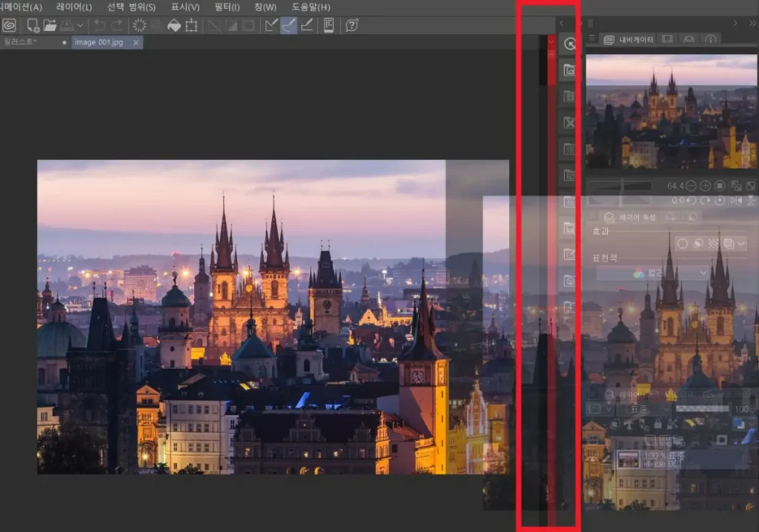Click zoom out minus in Navigator
This screenshot has width=759, height=532.
691,186
